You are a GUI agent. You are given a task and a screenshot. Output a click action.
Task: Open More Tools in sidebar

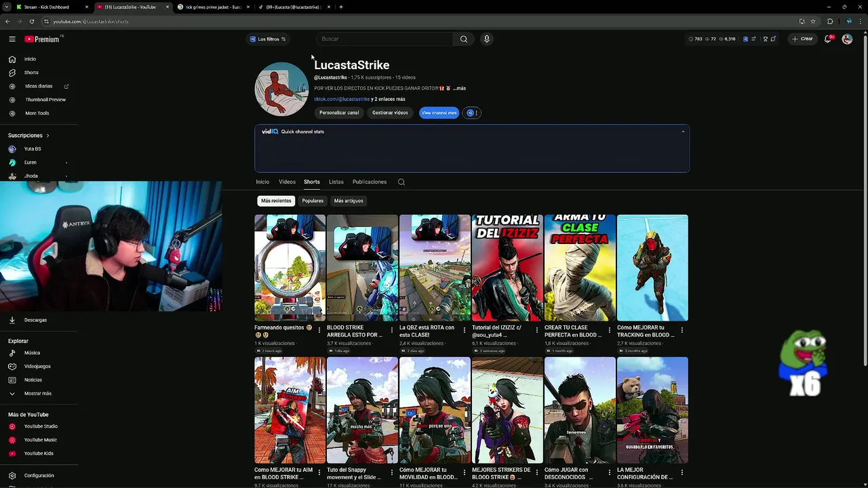coord(39,113)
